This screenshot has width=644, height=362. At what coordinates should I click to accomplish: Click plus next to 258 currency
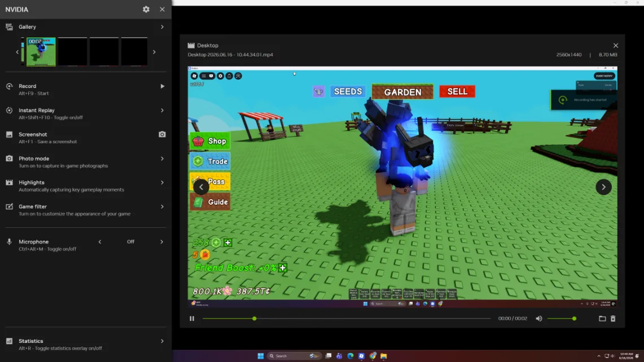coord(228,242)
